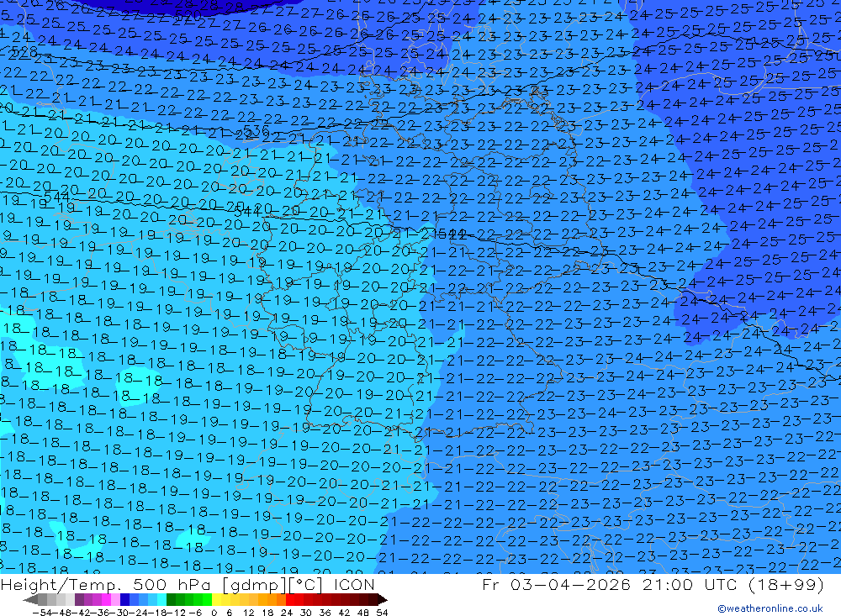Click the "48" legend value
The width and height of the screenshot is (841, 616).
click(x=363, y=613)
